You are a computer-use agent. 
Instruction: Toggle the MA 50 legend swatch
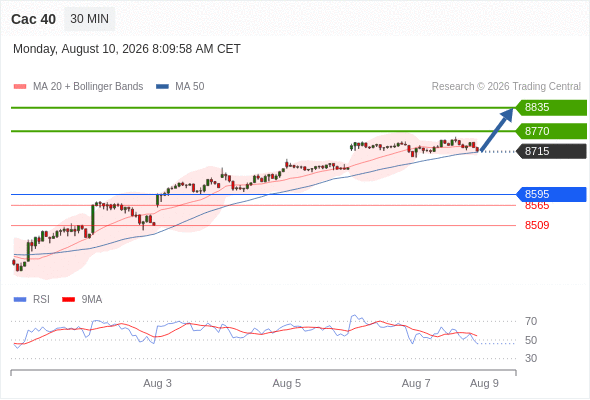(162, 87)
